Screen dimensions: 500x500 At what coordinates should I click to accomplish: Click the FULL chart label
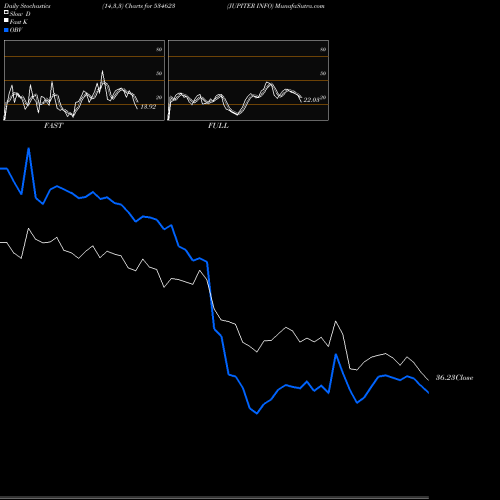[x=218, y=126]
